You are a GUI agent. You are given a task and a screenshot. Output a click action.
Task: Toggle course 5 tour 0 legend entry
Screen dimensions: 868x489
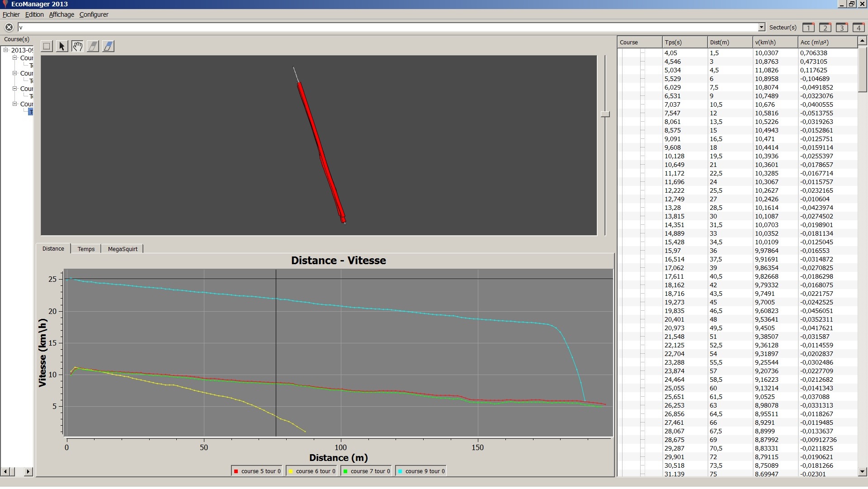(x=257, y=471)
